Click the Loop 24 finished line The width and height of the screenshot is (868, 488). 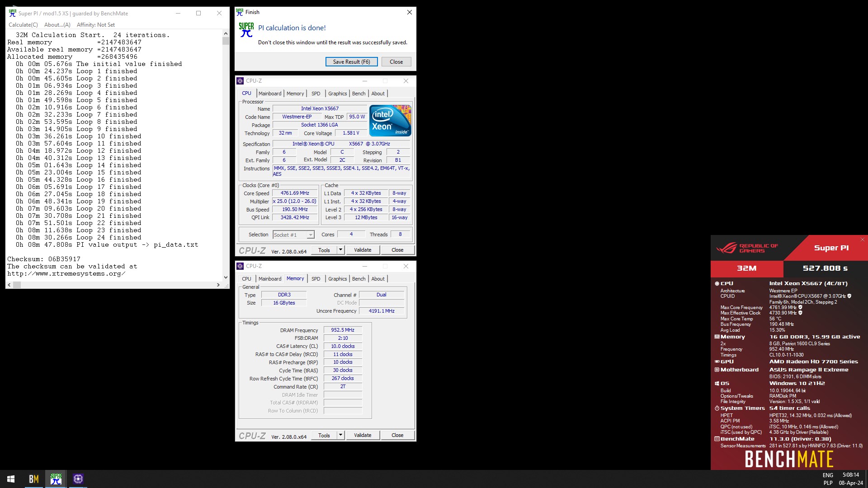tap(79, 238)
